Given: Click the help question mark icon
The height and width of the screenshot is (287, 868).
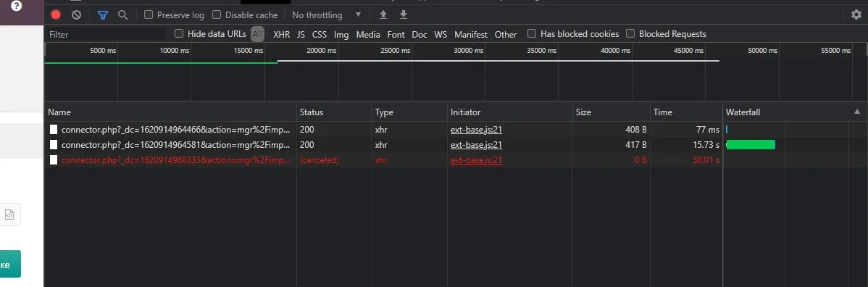Looking at the screenshot, I should (x=16, y=6).
